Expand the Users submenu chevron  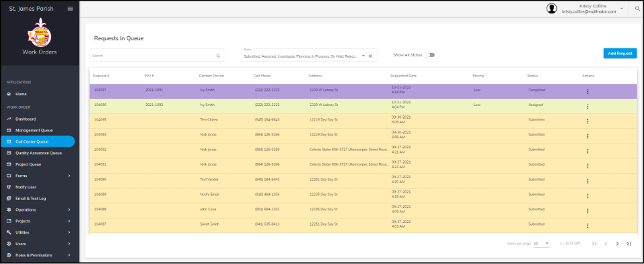click(x=69, y=243)
